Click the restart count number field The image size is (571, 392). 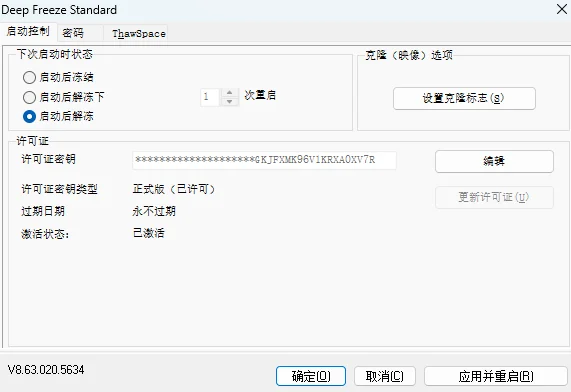pos(210,97)
